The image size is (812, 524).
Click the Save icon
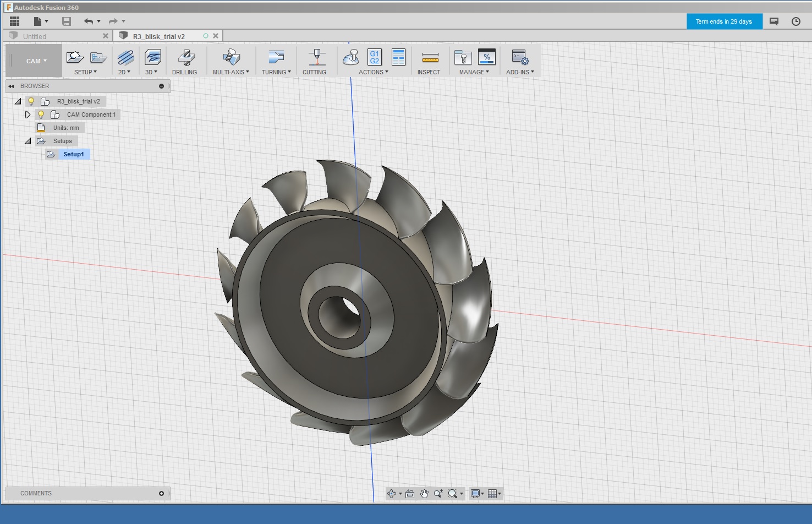[67, 21]
